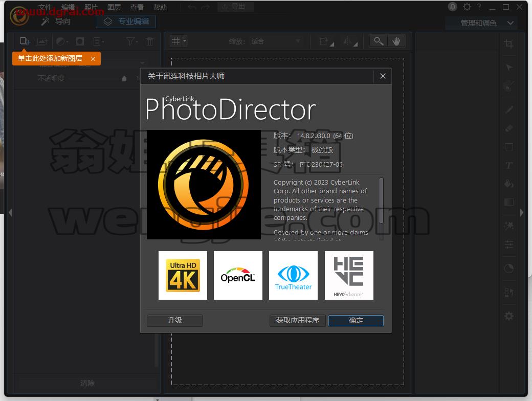The height and width of the screenshot is (401, 532).
Task: Click the TrueTheater logo tile
Action: click(x=294, y=276)
